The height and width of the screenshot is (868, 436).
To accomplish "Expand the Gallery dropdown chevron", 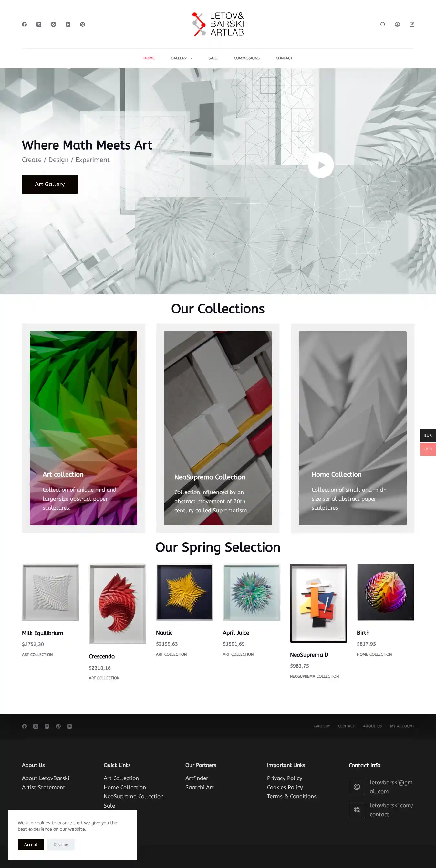I will pos(191,58).
